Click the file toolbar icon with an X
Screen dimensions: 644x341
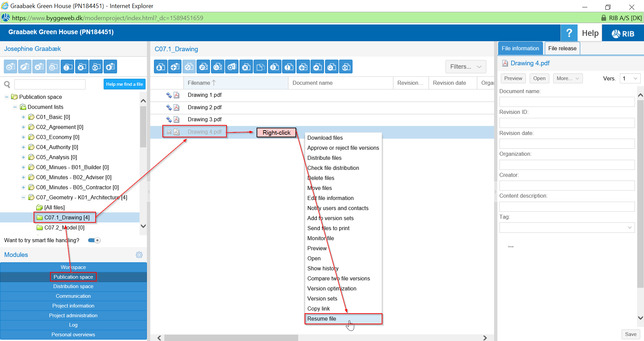coord(246,67)
